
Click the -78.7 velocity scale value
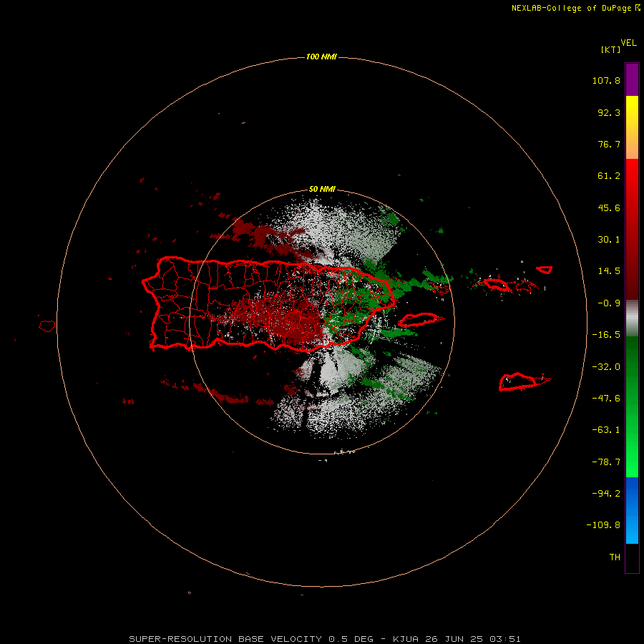point(606,462)
